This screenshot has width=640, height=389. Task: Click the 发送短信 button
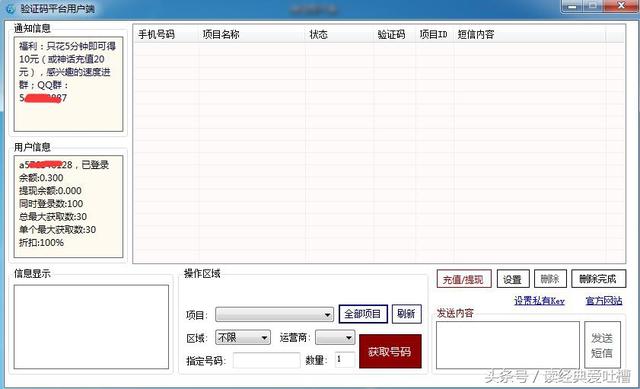pos(602,345)
